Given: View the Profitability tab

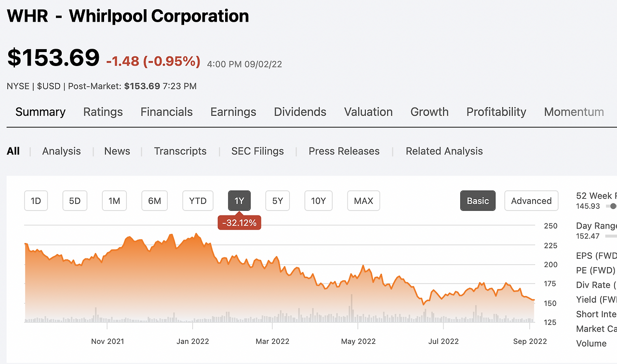Looking at the screenshot, I should click(x=496, y=112).
